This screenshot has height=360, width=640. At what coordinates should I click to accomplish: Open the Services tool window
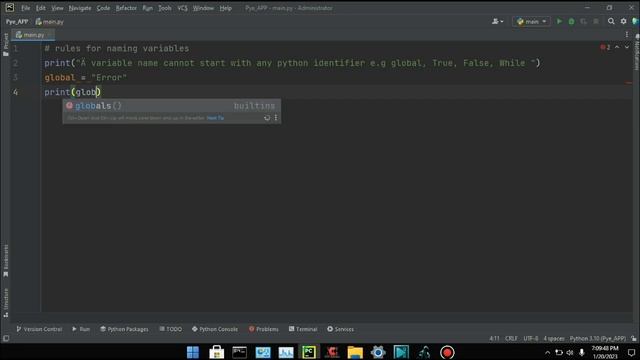click(x=340, y=329)
